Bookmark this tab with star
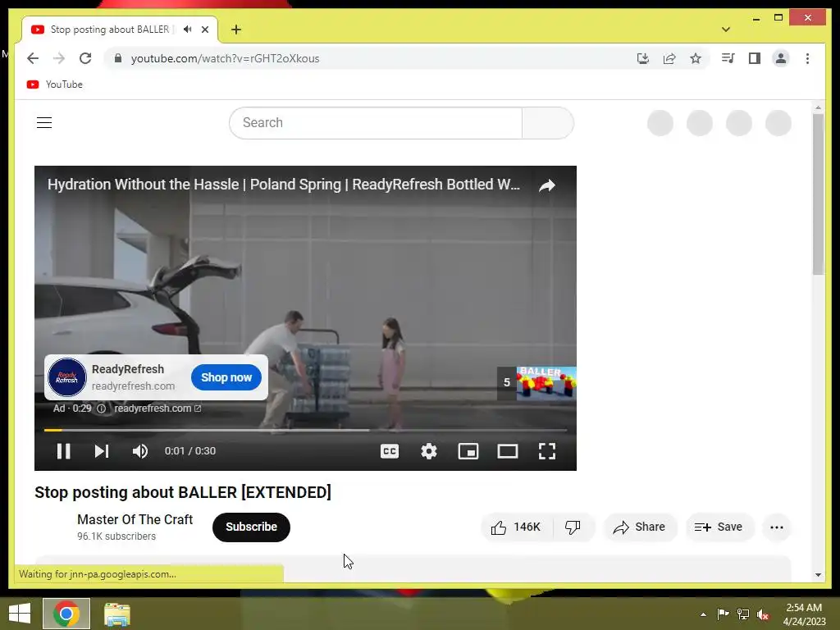Viewport: 840px width, 630px height. 696,58
